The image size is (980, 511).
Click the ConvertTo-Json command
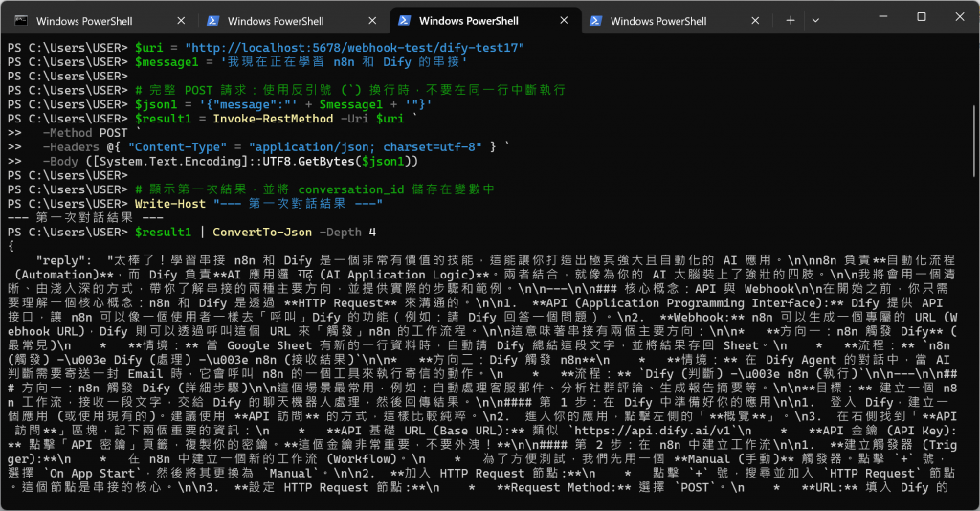coord(262,233)
